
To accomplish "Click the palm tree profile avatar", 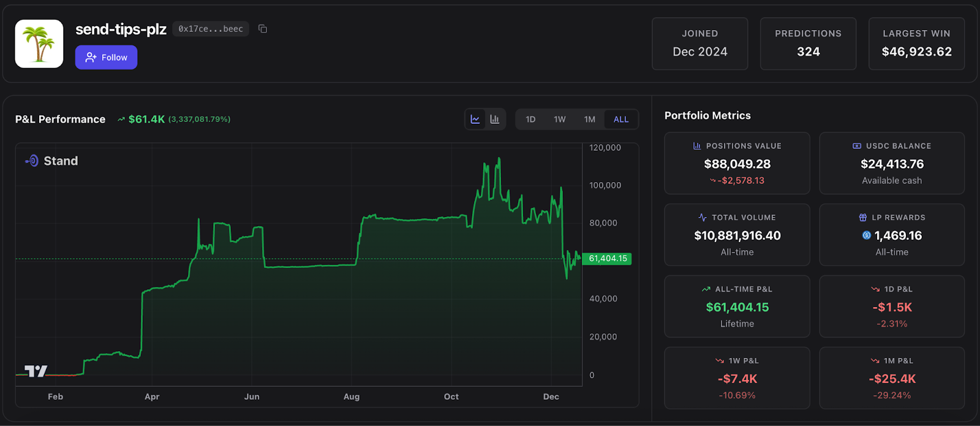I will pyautogui.click(x=39, y=44).
